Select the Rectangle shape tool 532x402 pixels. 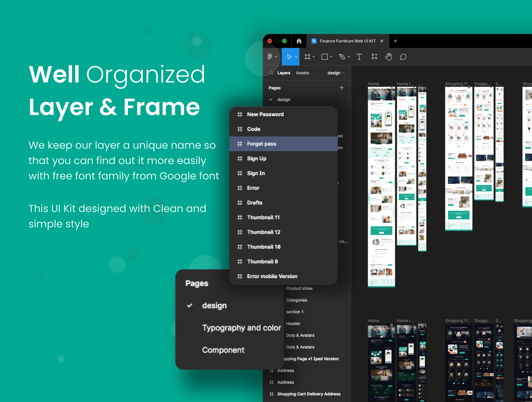point(325,57)
